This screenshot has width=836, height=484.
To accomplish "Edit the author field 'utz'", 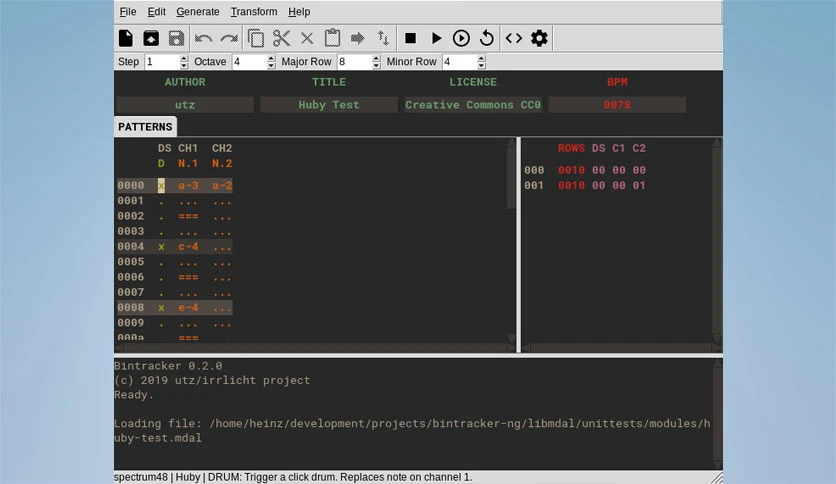I will (185, 104).
